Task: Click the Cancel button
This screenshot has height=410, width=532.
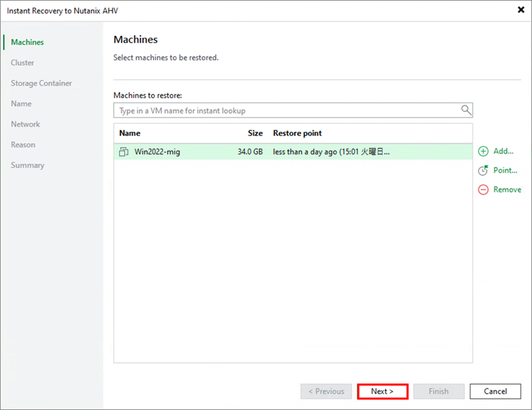Action: click(x=495, y=391)
